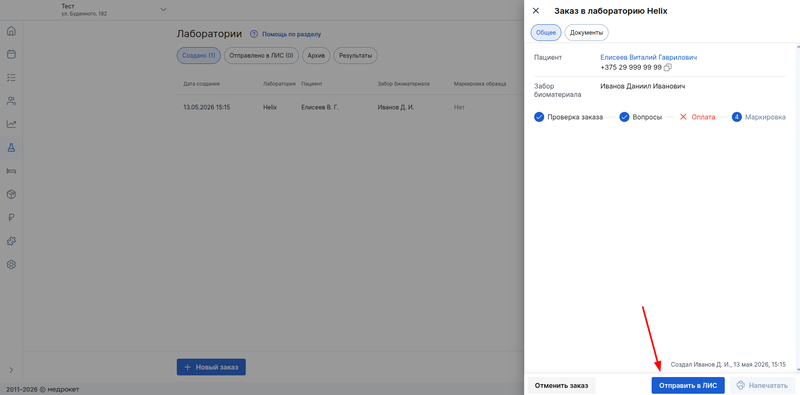Click the Маркировка образца column header

click(480, 84)
